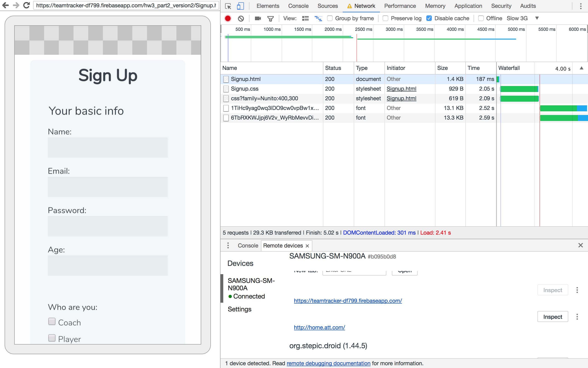The height and width of the screenshot is (368, 588).
Task: Switch to the Sources tab
Action: coord(328,6)
